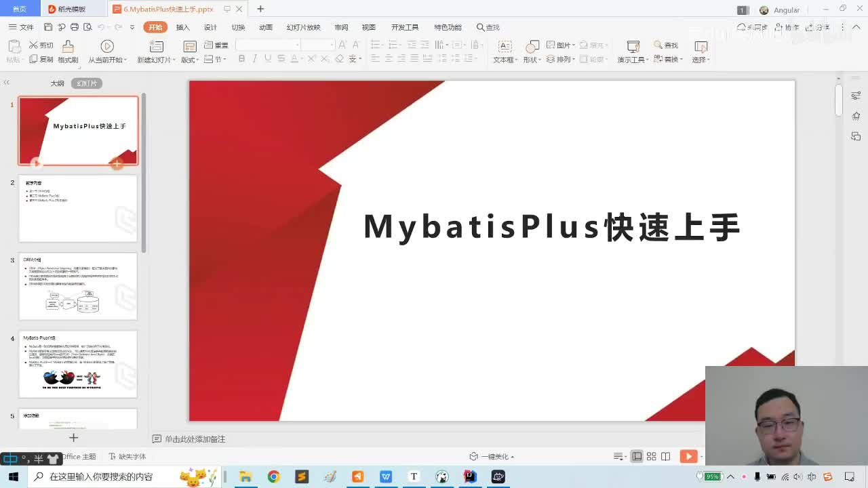The height and width of the screenshot is (488, 868).
Task: Switch to slide sorter grid view
Action: [x=651, y=456]
